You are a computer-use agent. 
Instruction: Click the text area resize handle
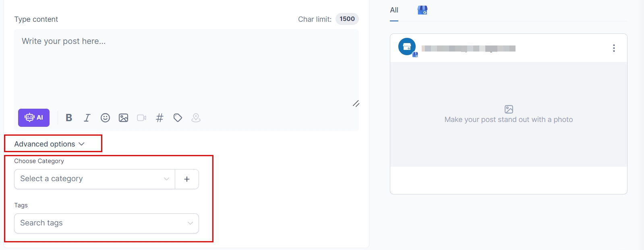[356, 103]
